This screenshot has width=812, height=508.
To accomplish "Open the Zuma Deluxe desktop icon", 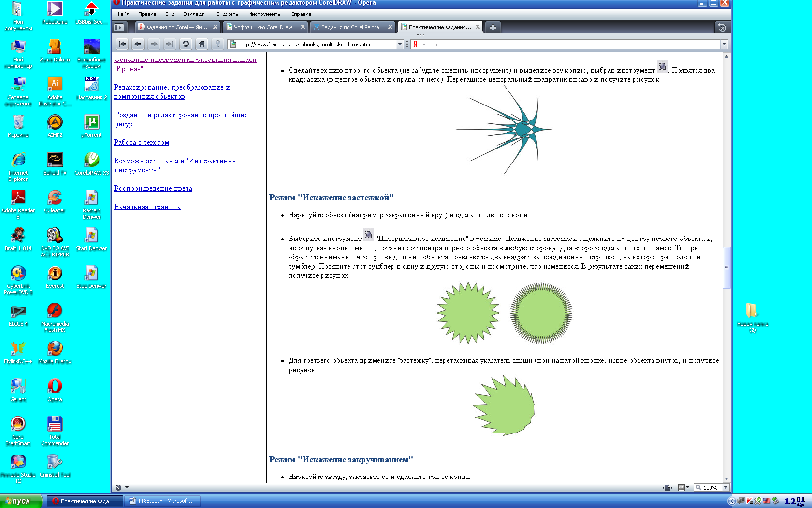I will 55,51.
